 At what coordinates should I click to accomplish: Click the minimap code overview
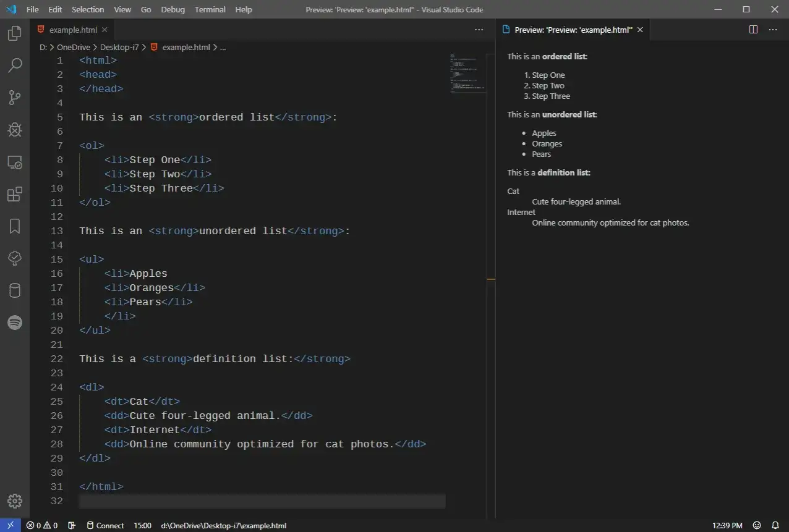(x=468, y=72)
